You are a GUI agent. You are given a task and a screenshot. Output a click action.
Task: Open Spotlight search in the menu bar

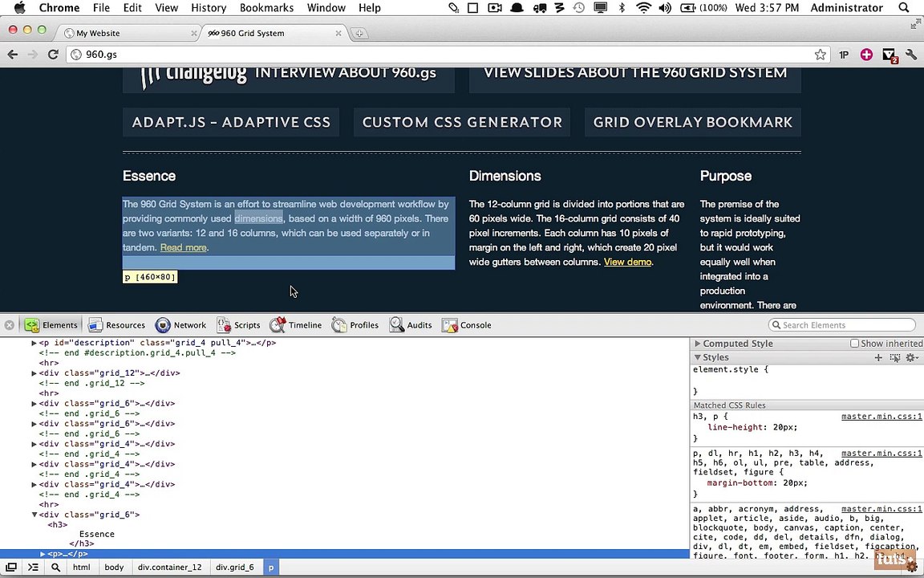click(903, 8)
